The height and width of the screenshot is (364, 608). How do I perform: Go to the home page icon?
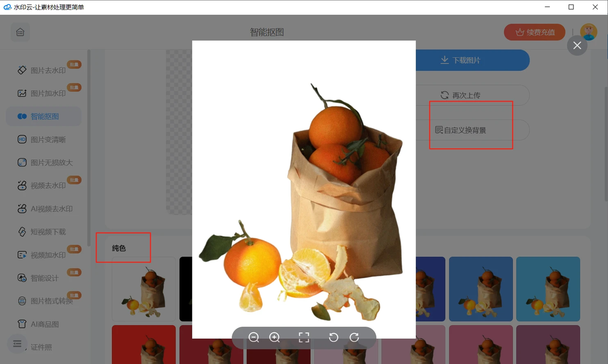20,32
